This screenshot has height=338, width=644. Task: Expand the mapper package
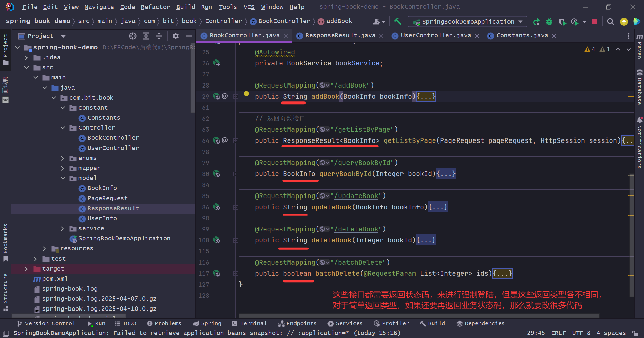pos(62,168)
